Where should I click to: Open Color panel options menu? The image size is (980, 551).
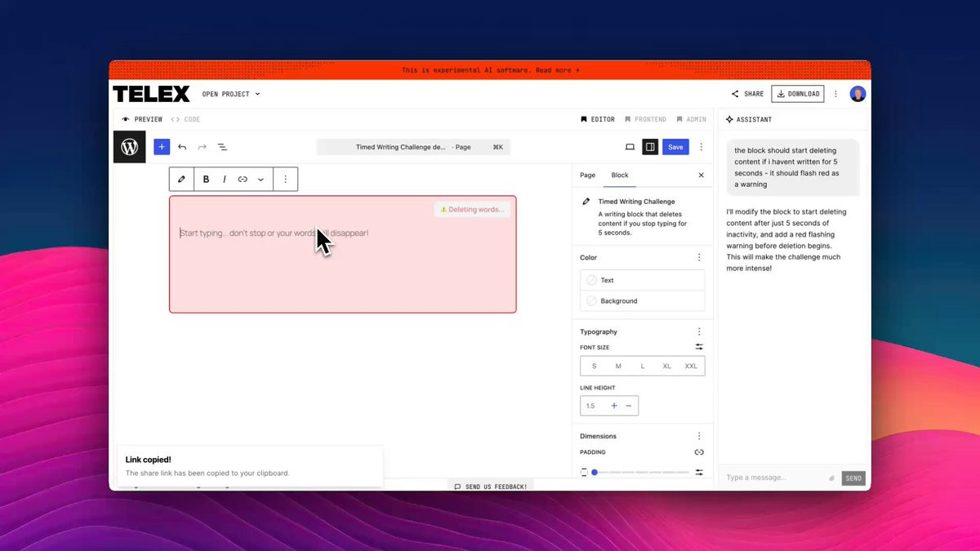(699, 257)
